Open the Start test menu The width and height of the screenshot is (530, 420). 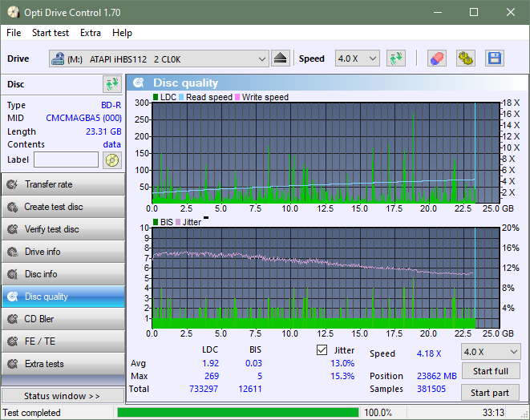[x=50, y=33]
